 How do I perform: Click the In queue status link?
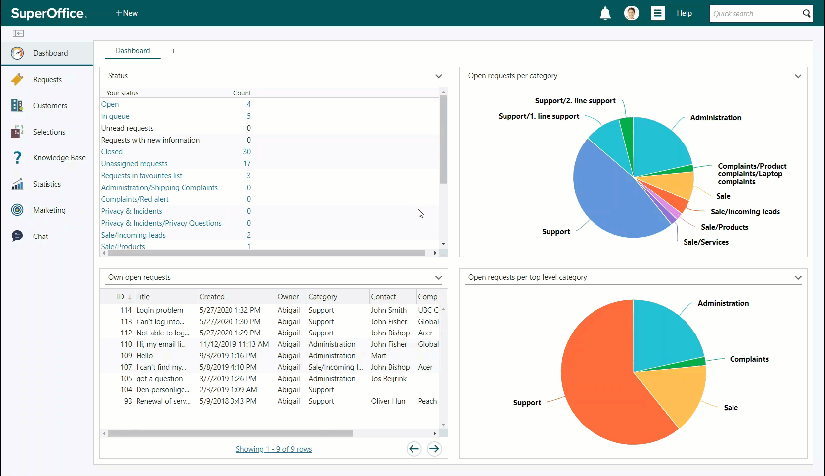[115, 116]
